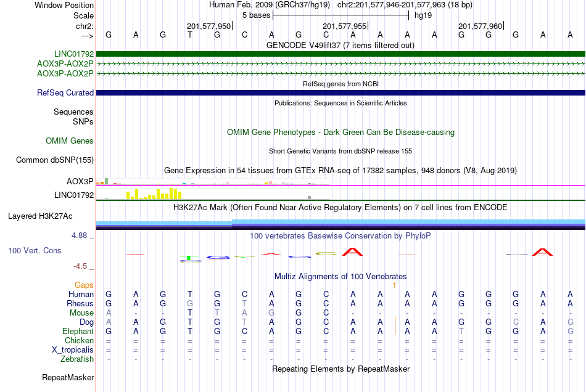Click the -4.5 PhyloP lower value
This screenshot has width=586, height=392.
[x=80, y=266]
